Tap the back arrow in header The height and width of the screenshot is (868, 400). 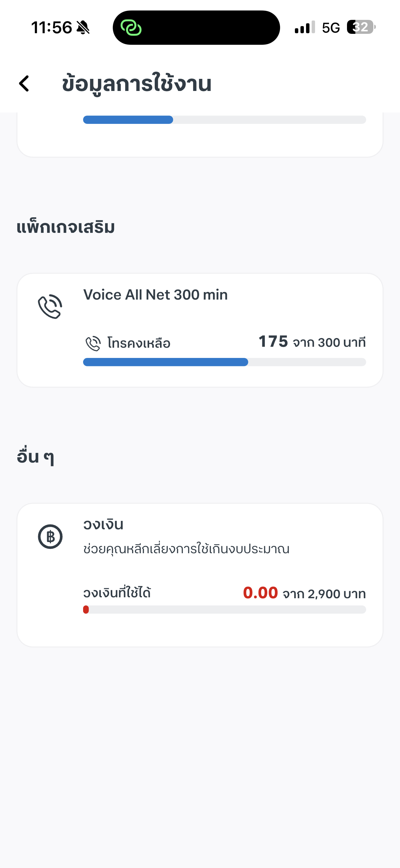coord(24,84)
